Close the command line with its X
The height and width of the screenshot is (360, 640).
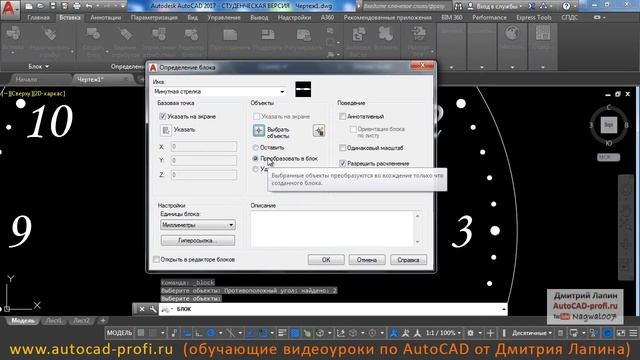tap(142, 309)
